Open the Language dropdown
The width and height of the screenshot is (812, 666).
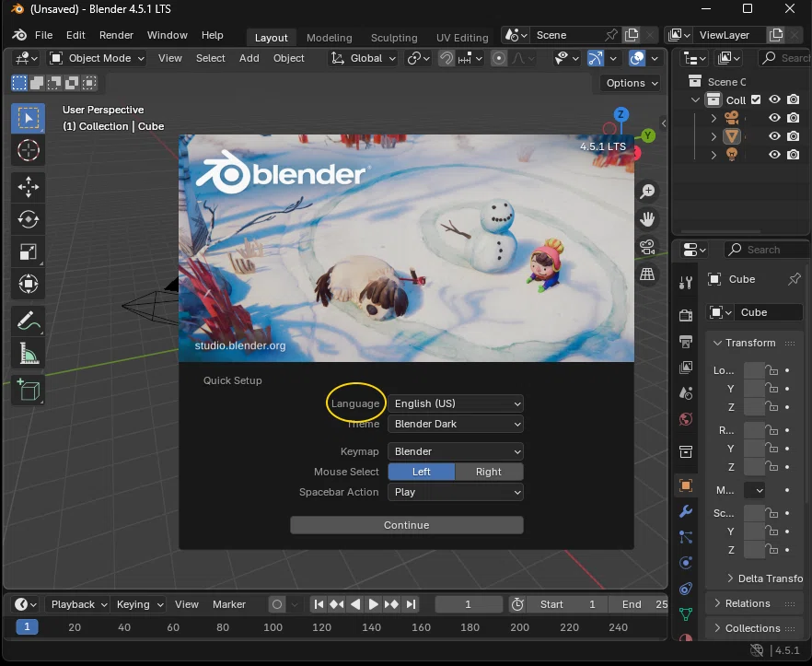coord(456,403)
